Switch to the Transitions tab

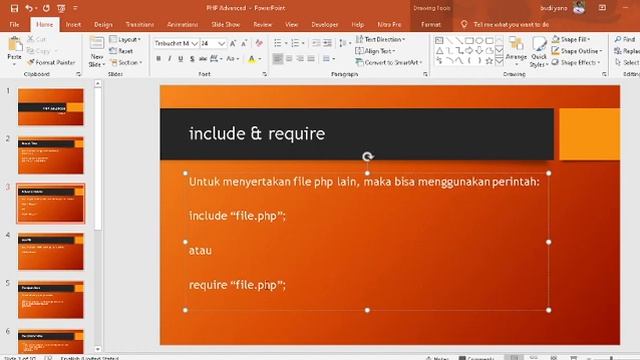[x=140, y=24]
